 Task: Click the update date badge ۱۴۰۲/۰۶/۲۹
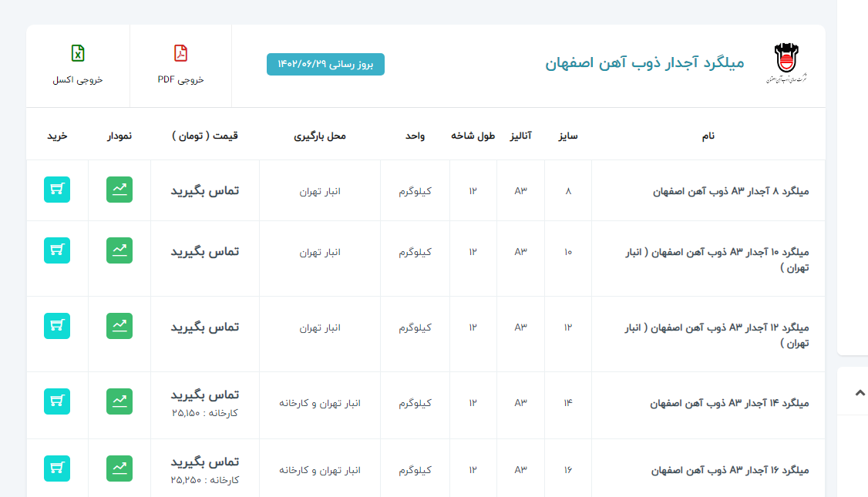pos(325,65)
